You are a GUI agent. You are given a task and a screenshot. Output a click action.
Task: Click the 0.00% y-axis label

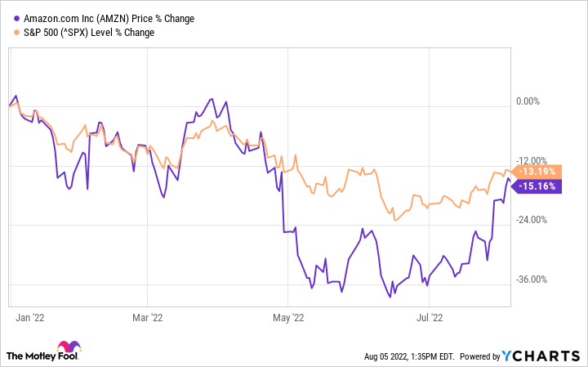(529, 101)
